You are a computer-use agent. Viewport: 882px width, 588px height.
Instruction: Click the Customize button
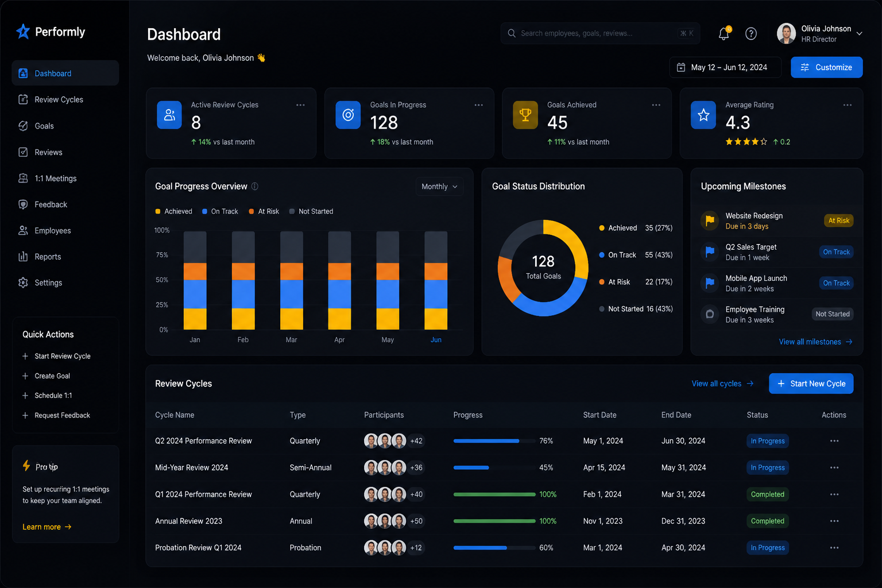pos(826,67)
